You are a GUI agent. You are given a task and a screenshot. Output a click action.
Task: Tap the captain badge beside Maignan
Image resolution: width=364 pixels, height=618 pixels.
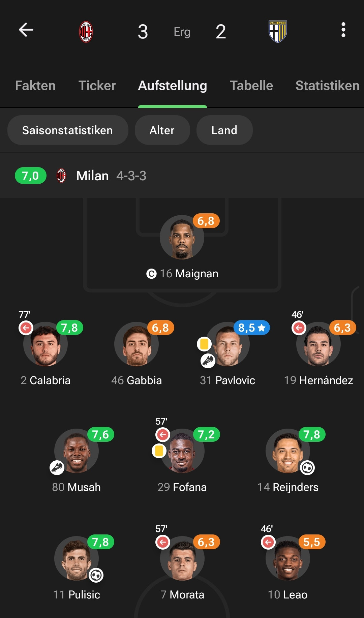(151, 274)
